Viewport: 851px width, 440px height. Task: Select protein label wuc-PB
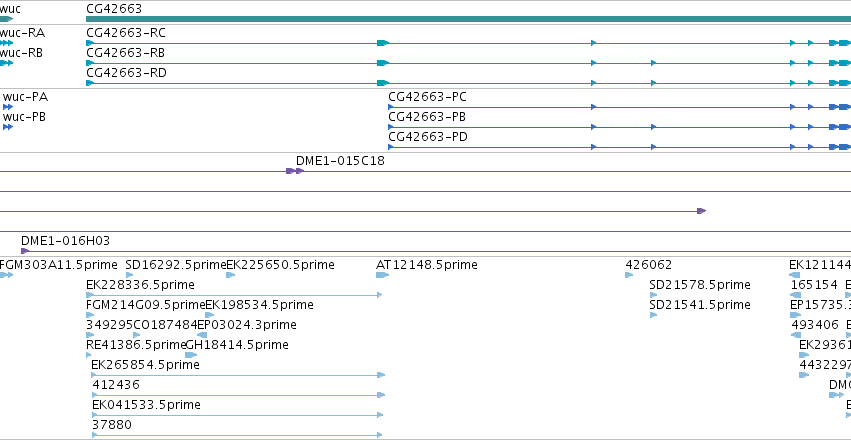point(24,117)
